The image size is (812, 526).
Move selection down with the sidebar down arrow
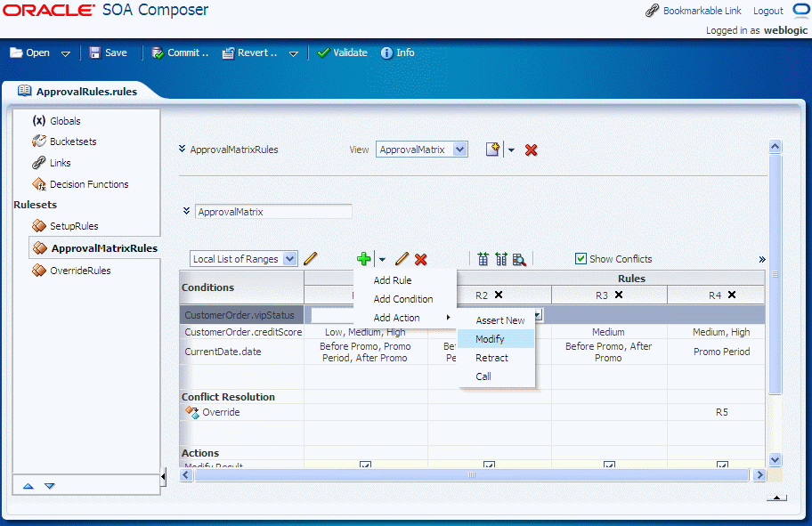[49, 486]
